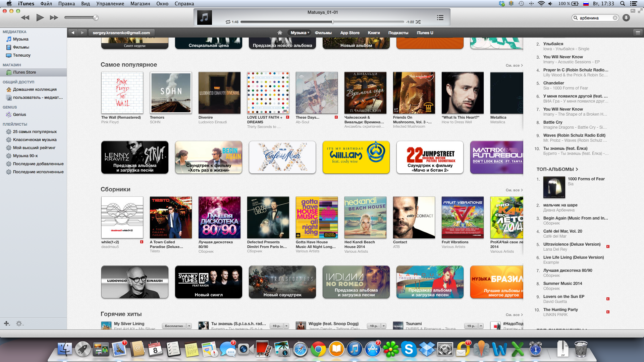Switch to the Подкасты tab

(x=398, y=33)
